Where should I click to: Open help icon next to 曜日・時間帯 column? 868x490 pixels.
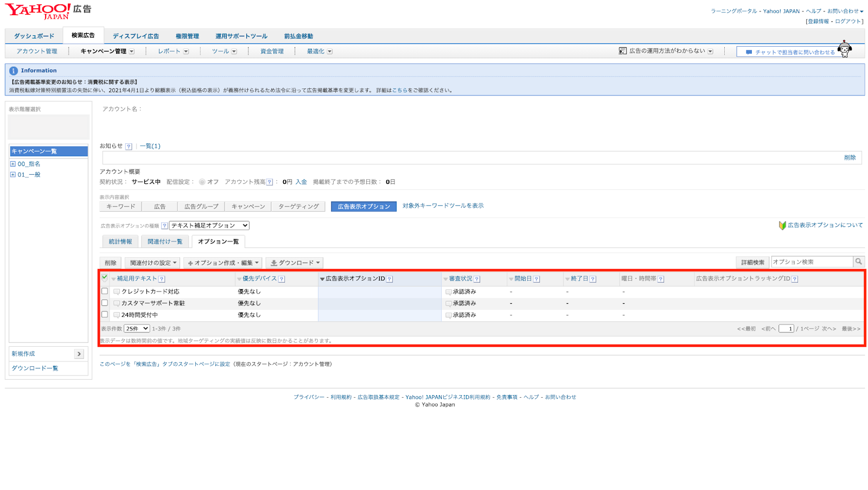[x=661, y=279]
